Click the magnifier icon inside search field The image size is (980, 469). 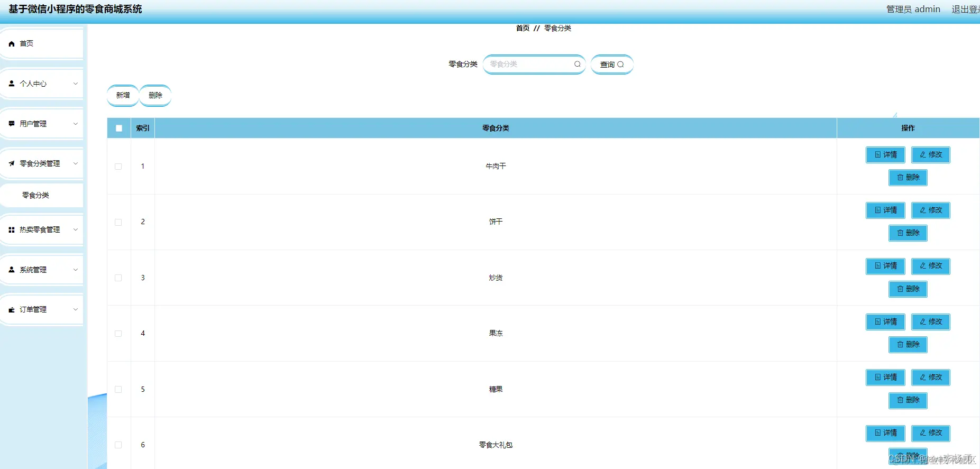pos(578,64)
